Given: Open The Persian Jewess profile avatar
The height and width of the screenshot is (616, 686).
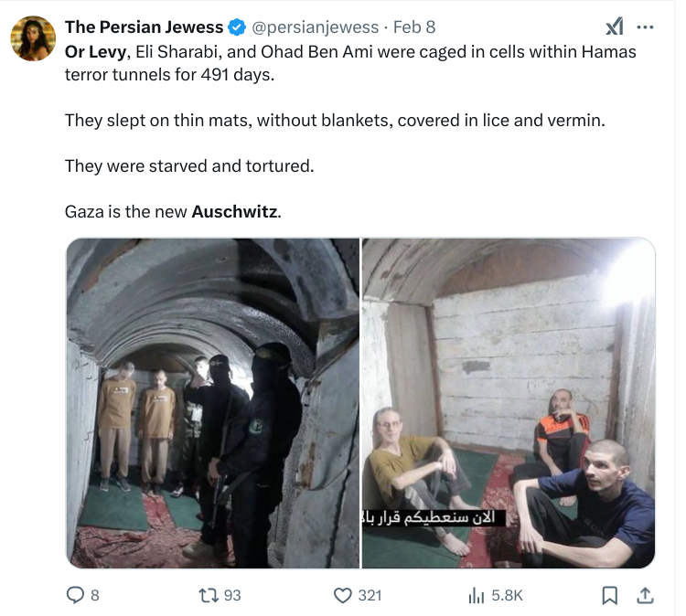Looking at the screenshot, I should coord(33,38).
